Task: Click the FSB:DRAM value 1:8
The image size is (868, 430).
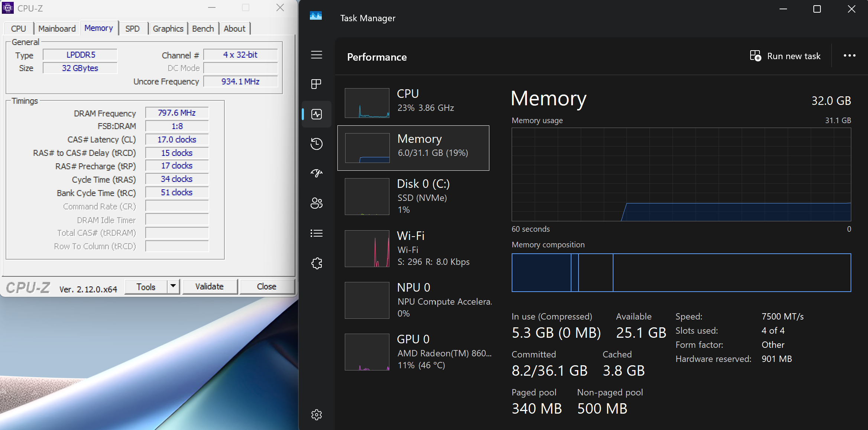Action: 177,126
